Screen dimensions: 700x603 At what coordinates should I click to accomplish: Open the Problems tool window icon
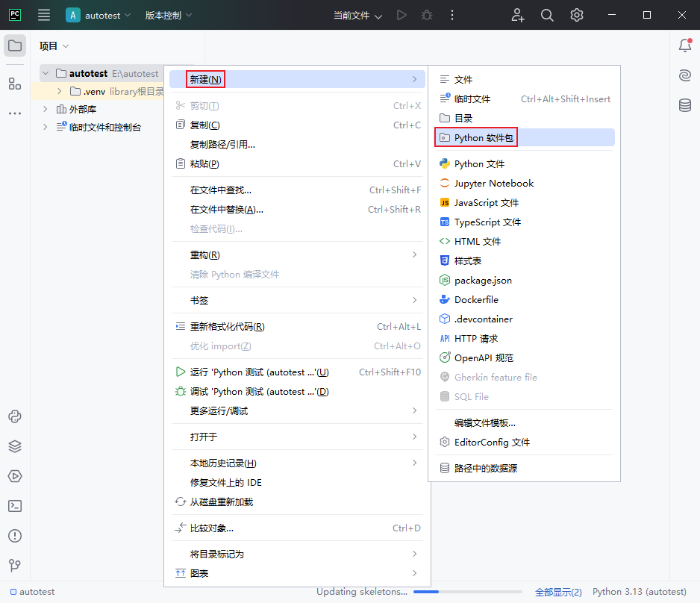point(15,536)
